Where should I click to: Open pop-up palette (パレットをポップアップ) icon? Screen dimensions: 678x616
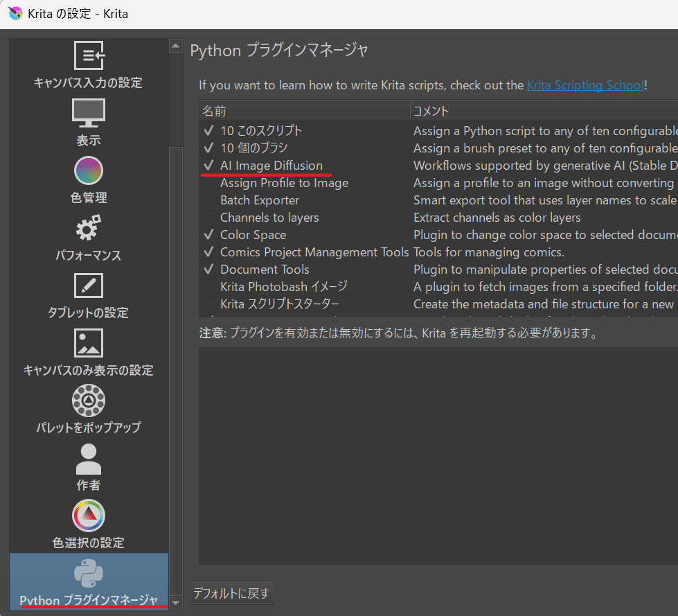[x=89, y=401]
